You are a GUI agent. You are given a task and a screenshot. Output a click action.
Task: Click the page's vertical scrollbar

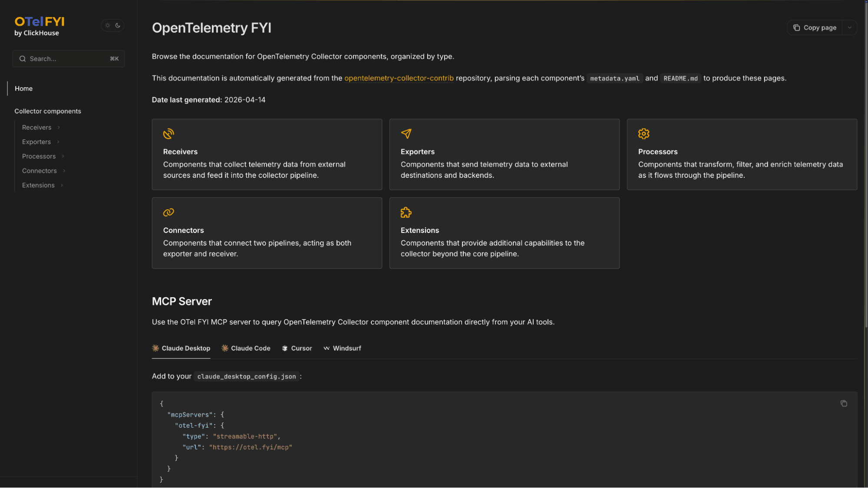865,174
